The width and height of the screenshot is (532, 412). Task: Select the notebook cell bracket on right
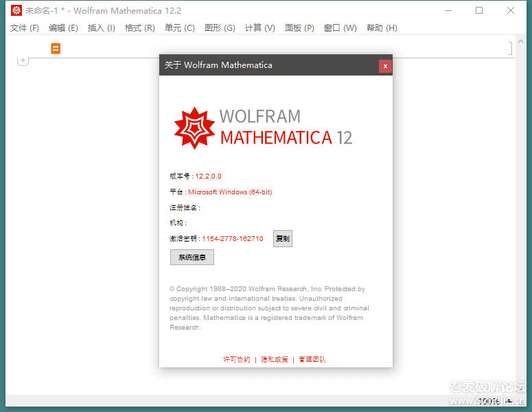(510, 48)
